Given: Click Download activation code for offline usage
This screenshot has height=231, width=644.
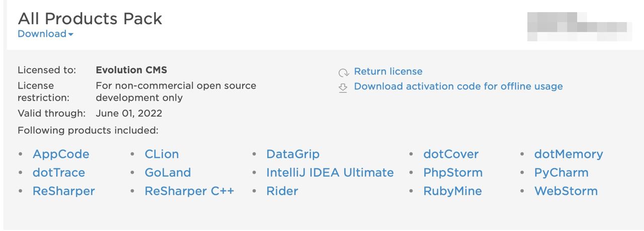Looking at the screenshot, I should [458, 86].
